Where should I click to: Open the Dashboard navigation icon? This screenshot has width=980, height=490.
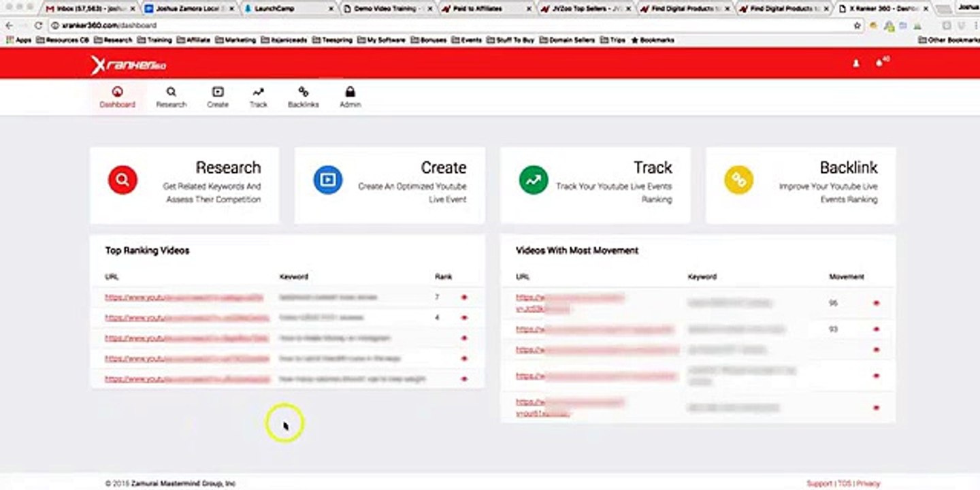point(117,97)
